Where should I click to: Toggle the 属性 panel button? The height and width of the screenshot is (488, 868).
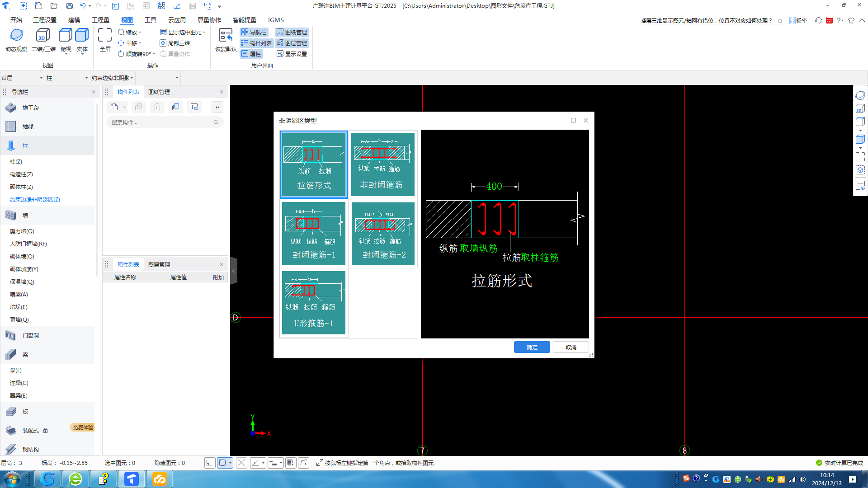click(251, 54)
